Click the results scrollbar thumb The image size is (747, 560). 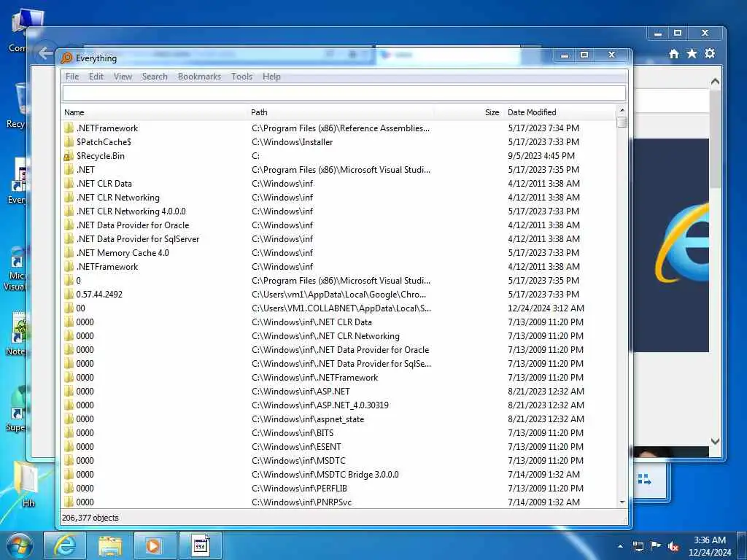(x=622, y=122)
